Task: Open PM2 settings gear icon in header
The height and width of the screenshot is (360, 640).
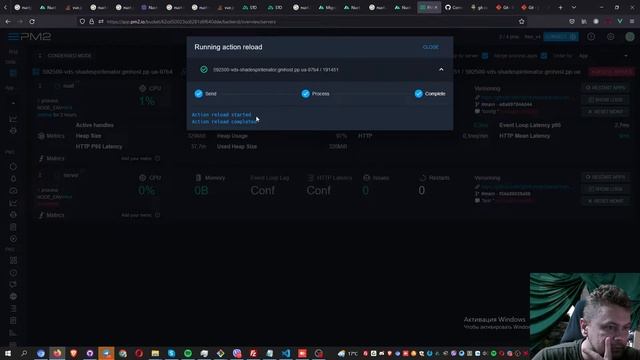Action: click(611, 37)
